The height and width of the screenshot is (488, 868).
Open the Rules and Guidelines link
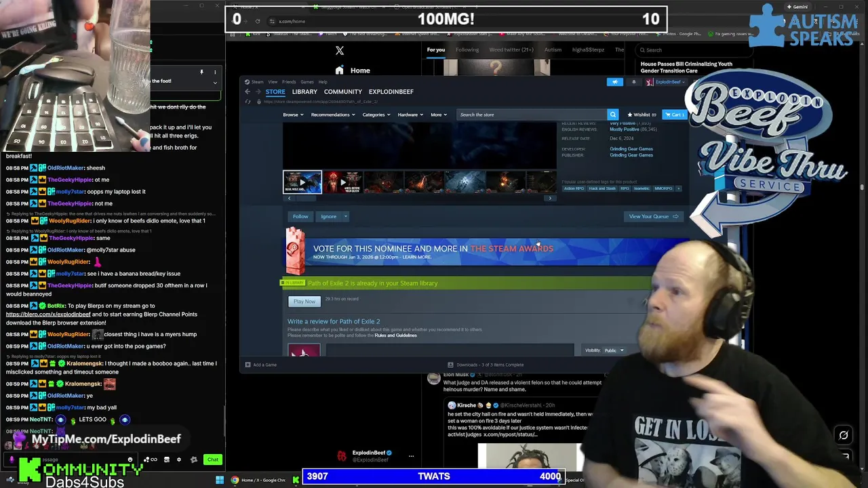pyautogui.click(x=395, y=335)
